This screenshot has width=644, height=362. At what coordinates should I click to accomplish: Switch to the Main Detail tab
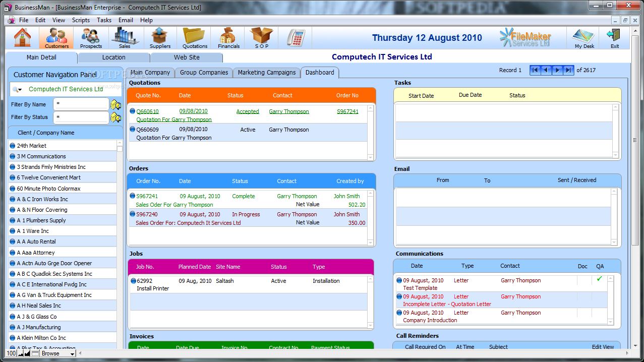(41, 57)
